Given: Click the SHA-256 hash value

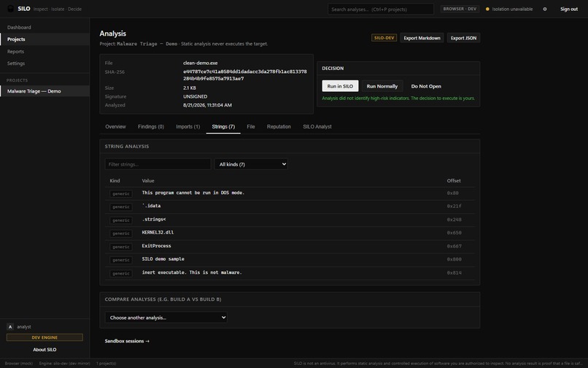Looking at the screenshot, I should pos(245,75).
